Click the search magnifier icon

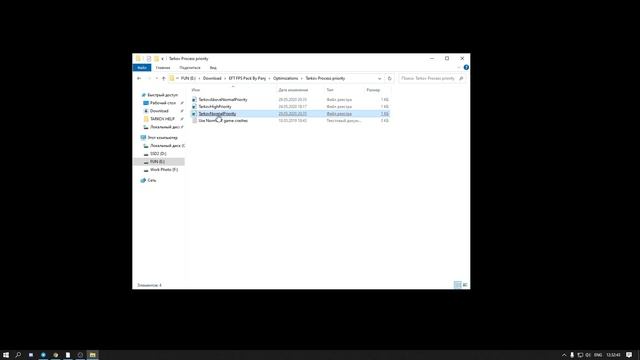[461, 78]
